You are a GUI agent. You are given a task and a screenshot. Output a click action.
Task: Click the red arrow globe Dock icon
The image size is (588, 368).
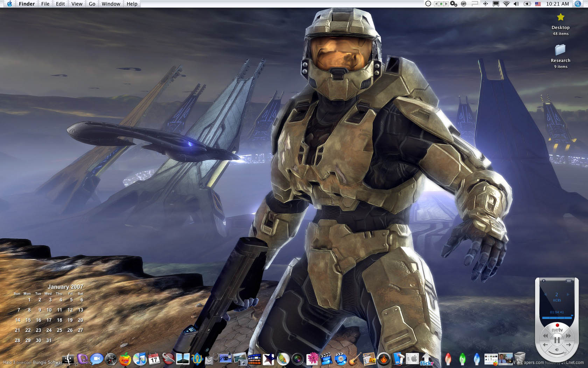click(168, 359)
